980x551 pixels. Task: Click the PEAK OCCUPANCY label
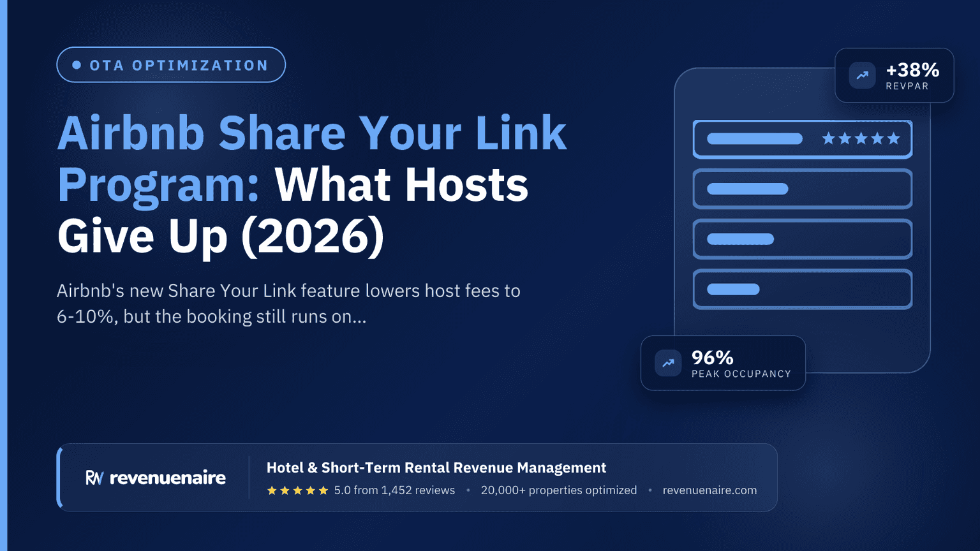[741, 374]
